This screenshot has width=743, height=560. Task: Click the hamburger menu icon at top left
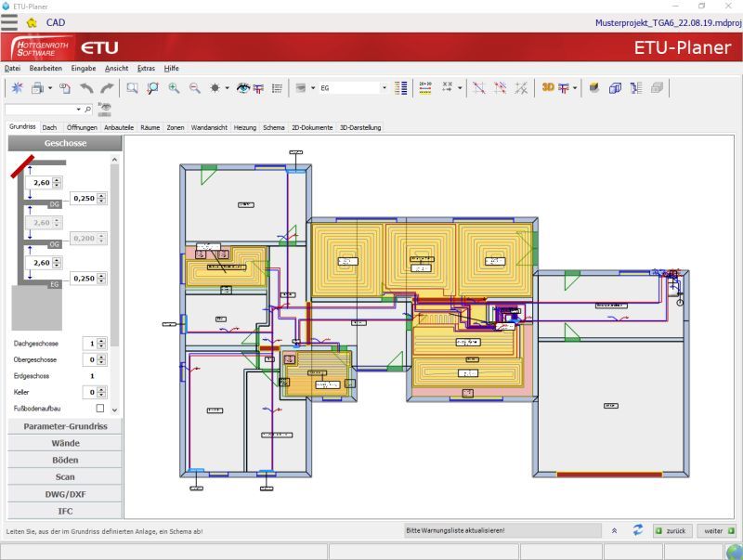9,20
